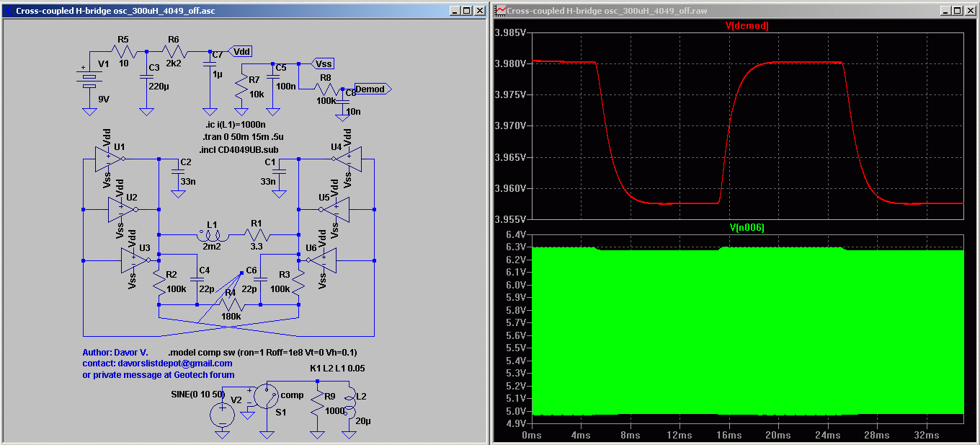Close the waveform .raw window
980x445 pixels.
[969, 11]
